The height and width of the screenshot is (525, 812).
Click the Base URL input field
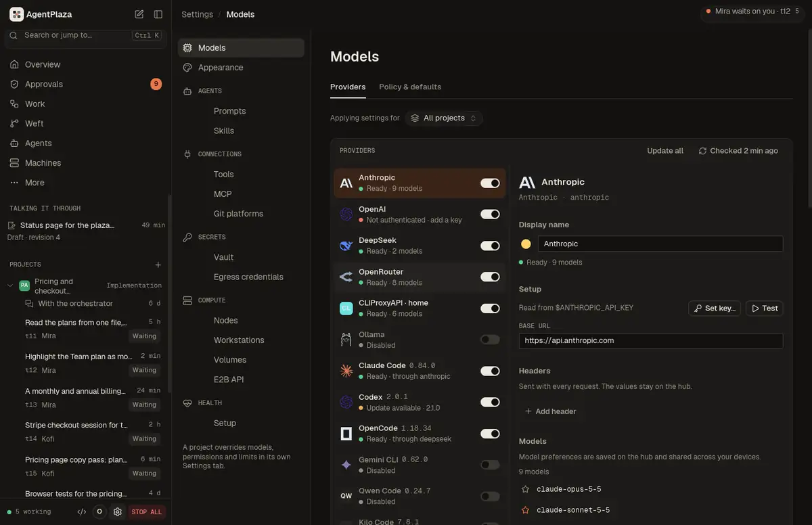tap(651, 341)
